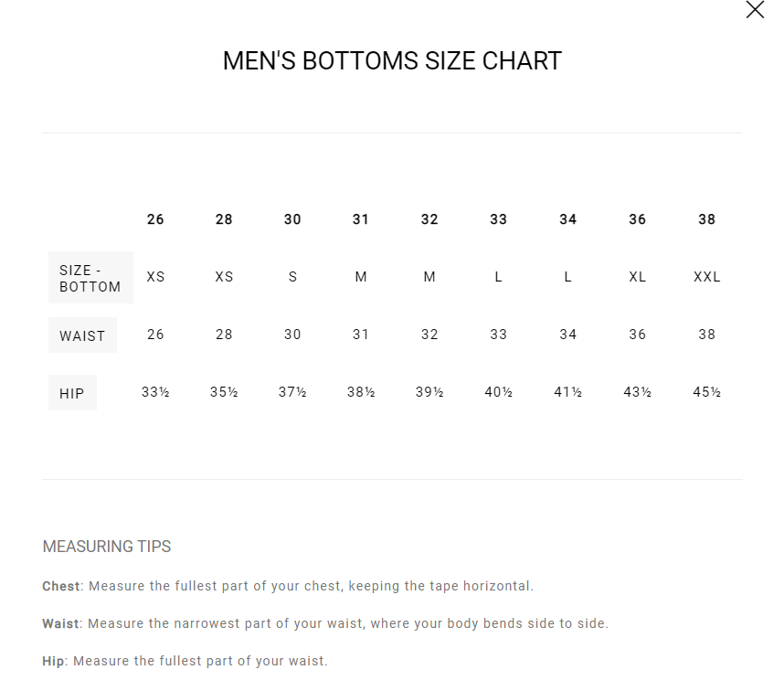Click the bold Chest tip label
Viewport: 784px width, 691px height.
[x=61, y=586]
